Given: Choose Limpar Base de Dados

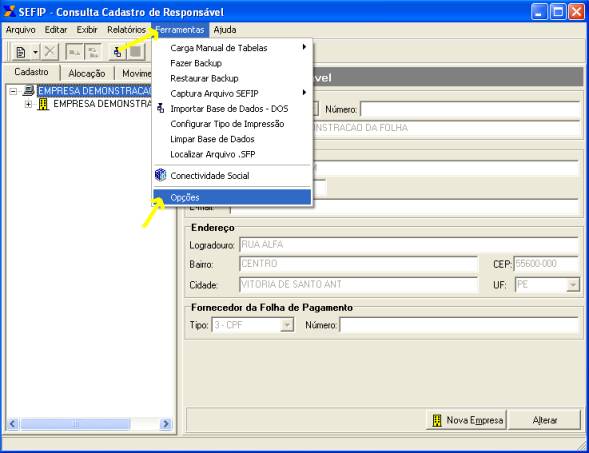Looking at the screenshot, I should point(232,139).
